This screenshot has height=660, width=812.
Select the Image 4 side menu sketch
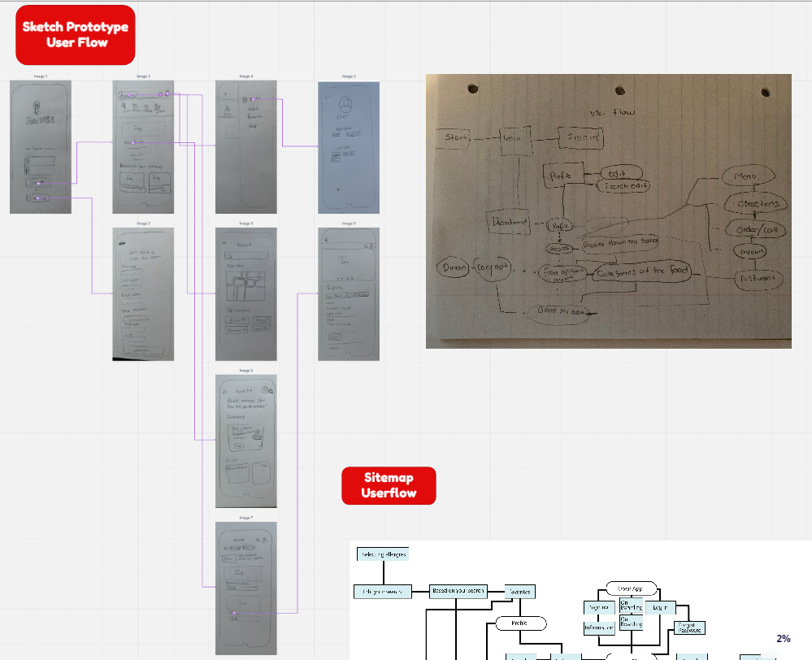246,146
